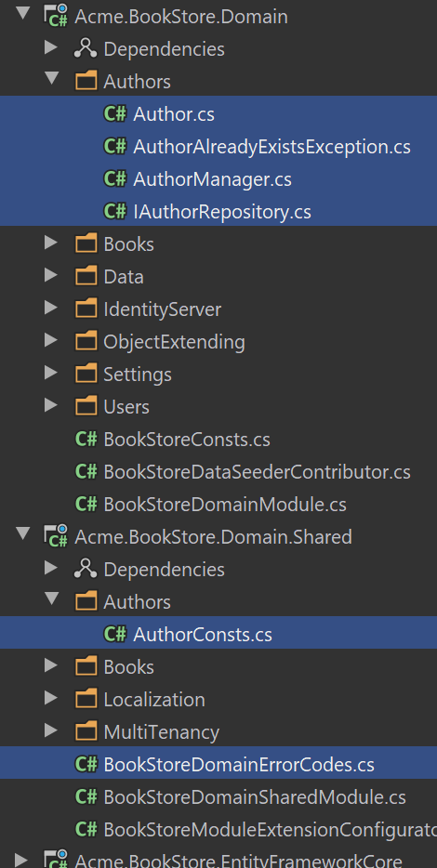
Task: Select the IdentityServer folder label
Action: pyautogui.click(x=163, y=309)
